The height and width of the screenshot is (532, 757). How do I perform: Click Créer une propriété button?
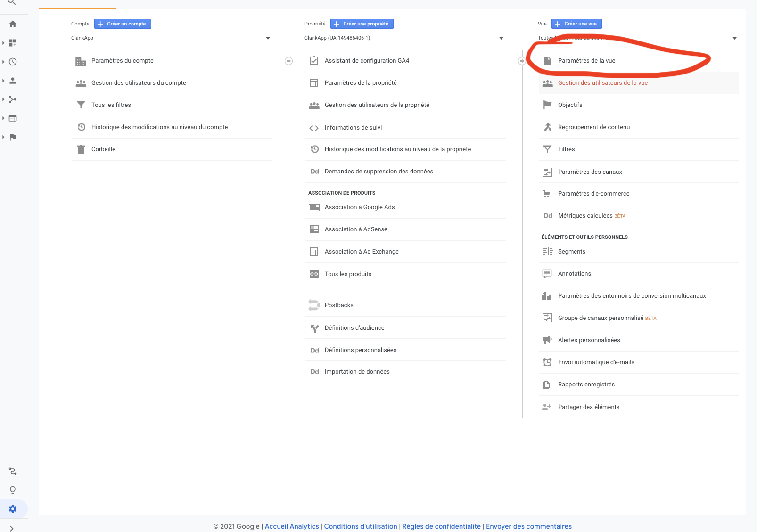(362, 24)
